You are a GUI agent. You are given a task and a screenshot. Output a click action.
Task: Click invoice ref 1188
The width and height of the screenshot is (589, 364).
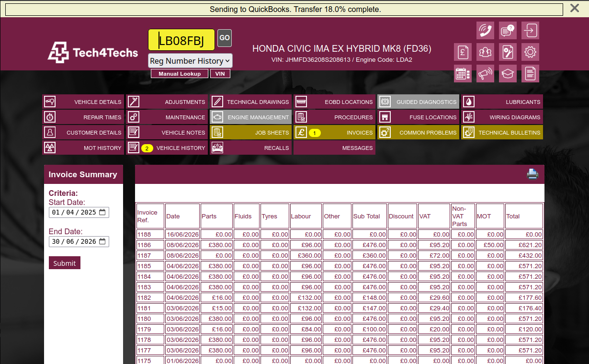[150, 234]
